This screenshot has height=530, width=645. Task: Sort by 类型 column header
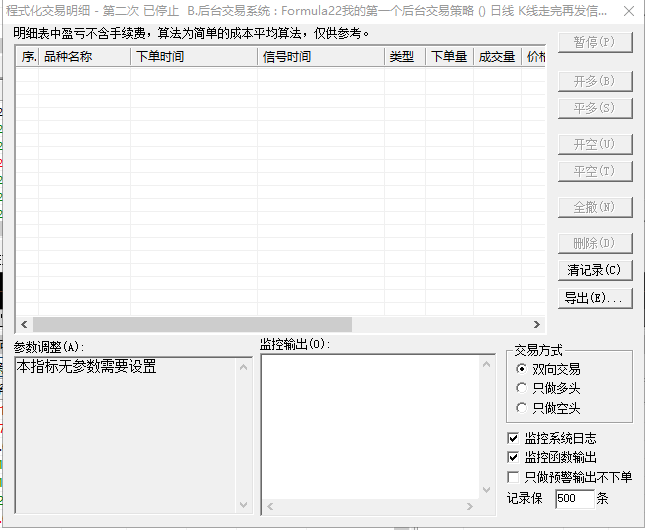[405, 57]
